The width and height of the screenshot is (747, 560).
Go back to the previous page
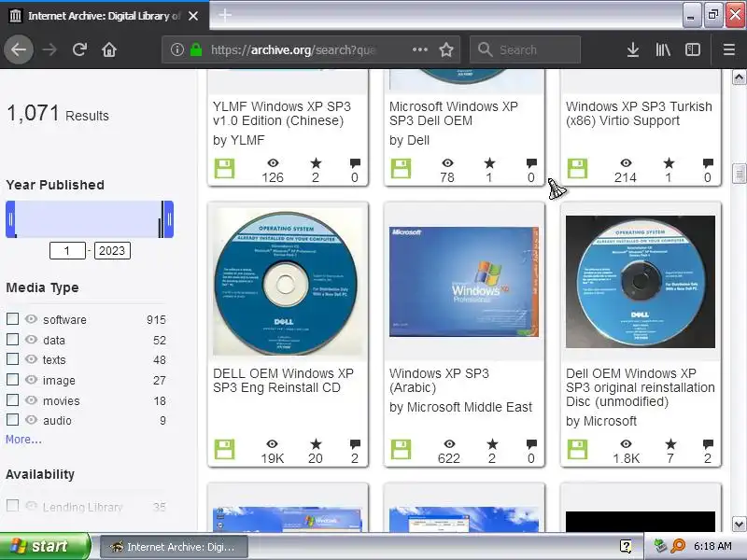(x=19, y=49)
